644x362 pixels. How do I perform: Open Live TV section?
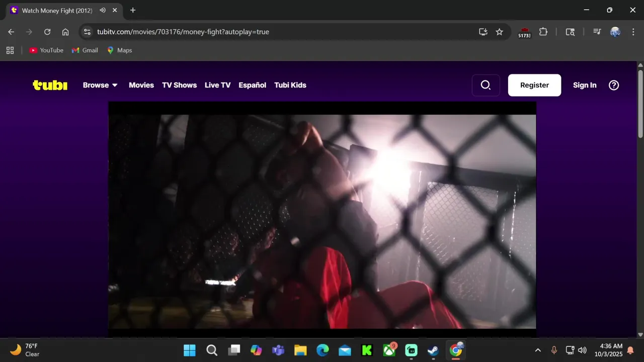(217, 85)
